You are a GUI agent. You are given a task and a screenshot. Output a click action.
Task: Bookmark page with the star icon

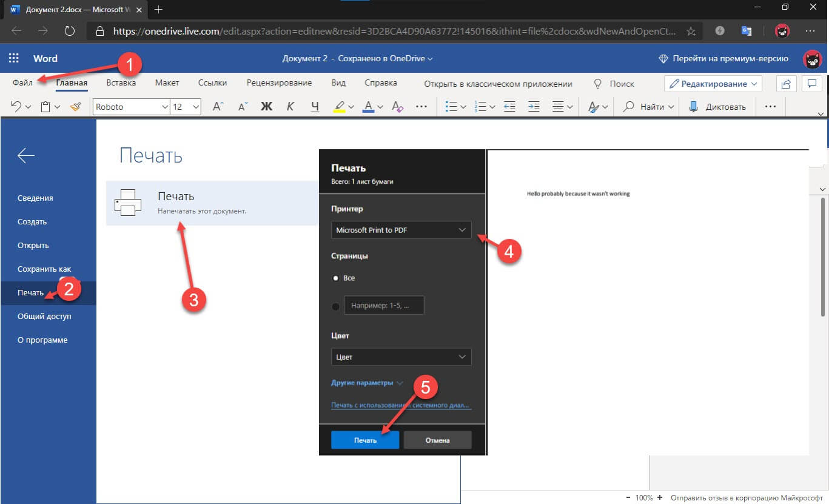[x=691, y=31]
